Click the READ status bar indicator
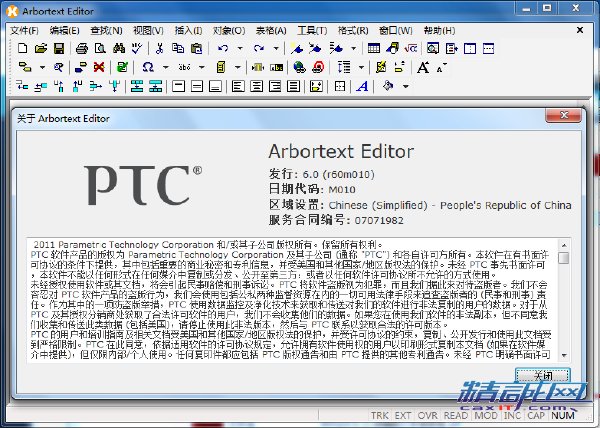The image size is (600, 428). (x=455, y=415)
